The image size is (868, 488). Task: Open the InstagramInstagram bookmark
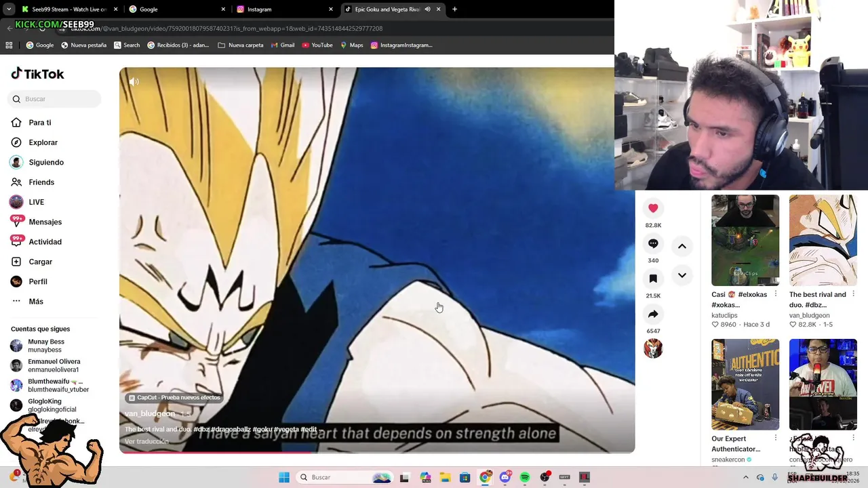[401, 45]
